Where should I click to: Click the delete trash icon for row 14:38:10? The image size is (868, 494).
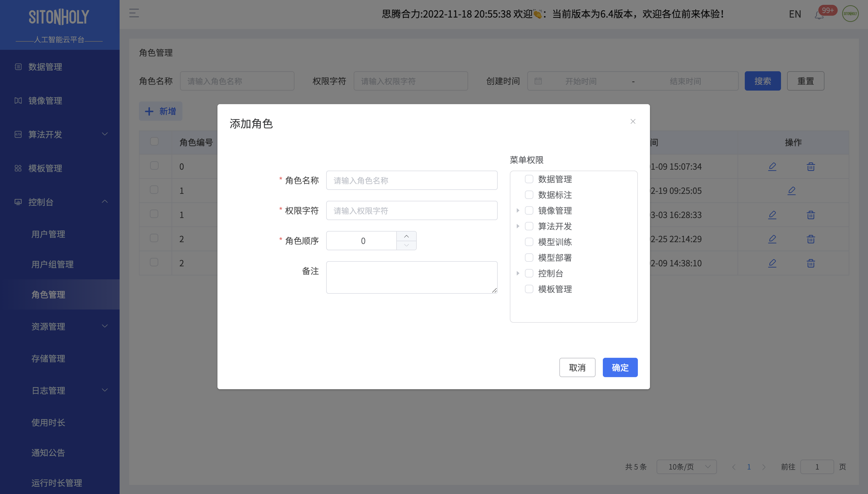tap(811, 263)
